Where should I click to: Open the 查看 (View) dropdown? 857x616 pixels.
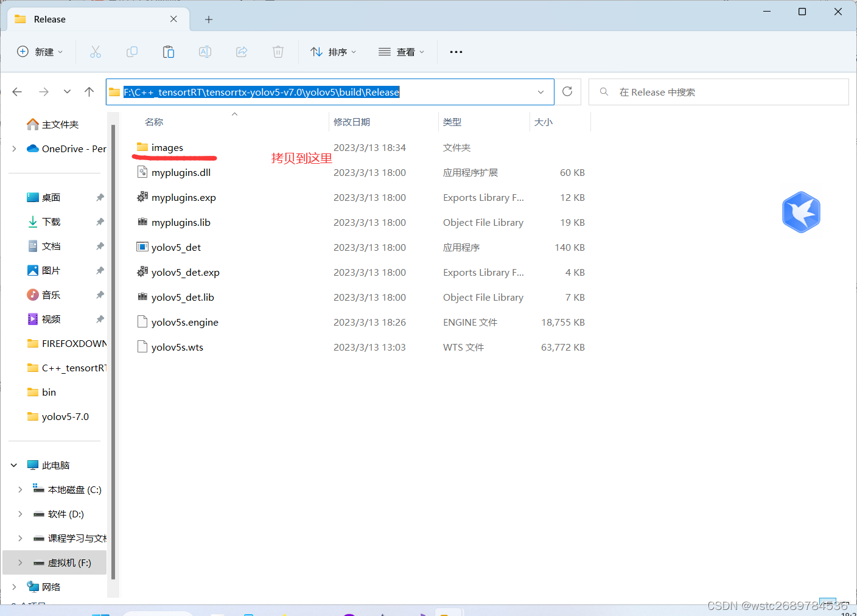402,52
